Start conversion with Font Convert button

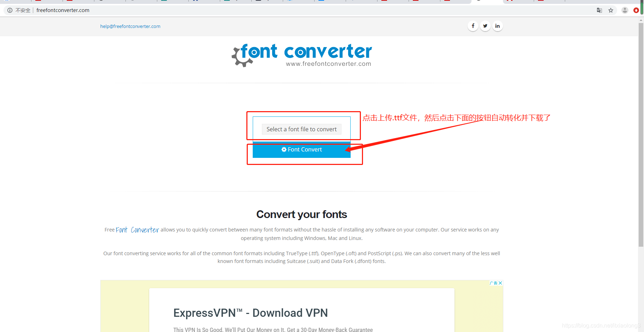click(301, 150)
